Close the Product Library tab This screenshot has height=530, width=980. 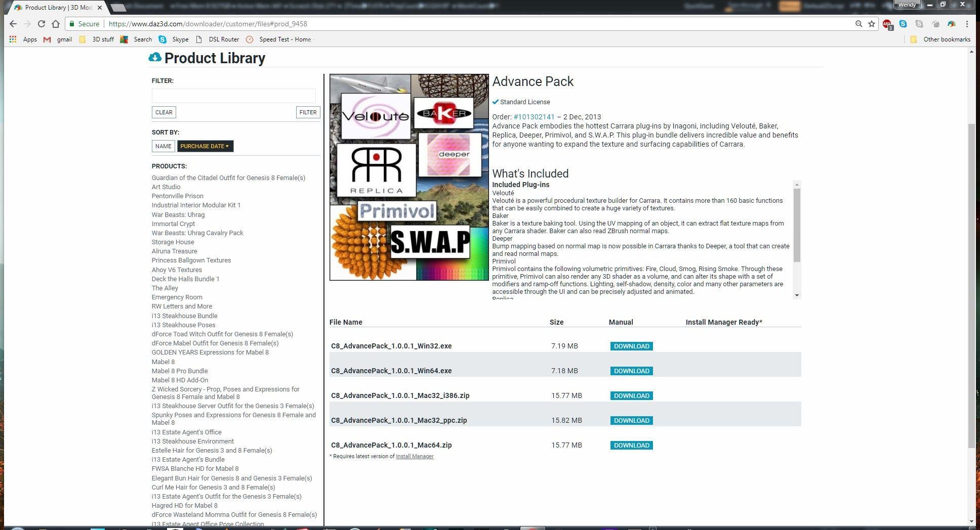click(x=100, y=8)
